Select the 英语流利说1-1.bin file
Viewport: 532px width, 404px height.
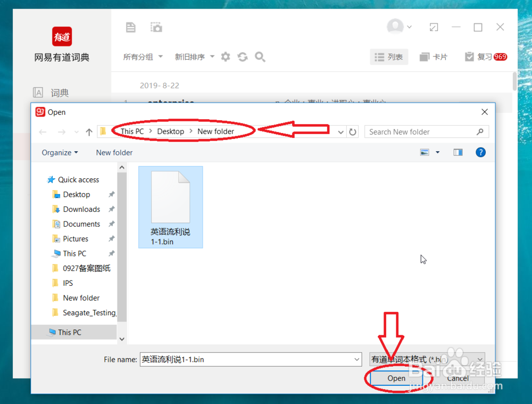(x=170, y=207)
